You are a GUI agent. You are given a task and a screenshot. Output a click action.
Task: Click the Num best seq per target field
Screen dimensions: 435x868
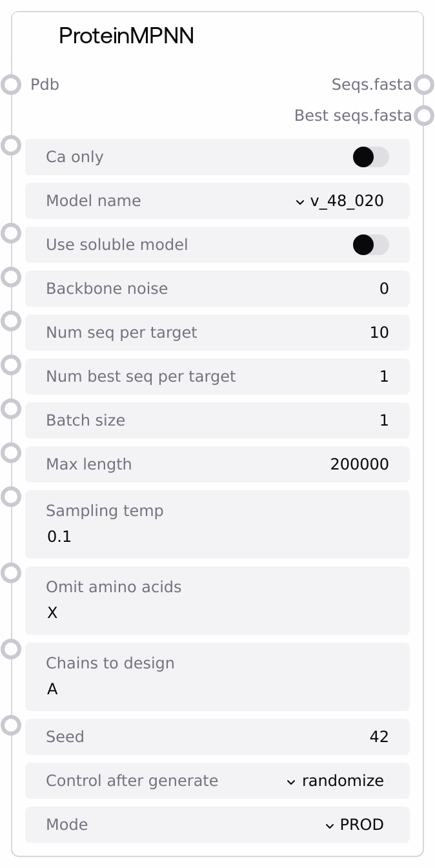[x=383, y=377]
